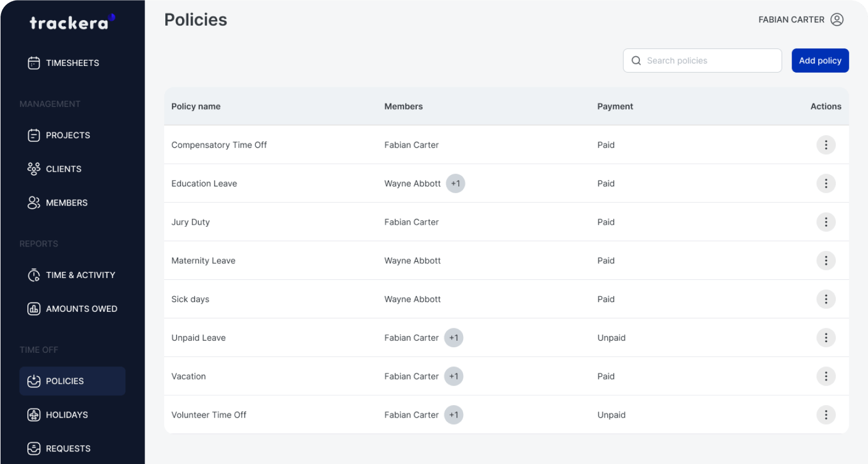The height and width of the screenshot is (464, 868).
Task: Expand the +1 badge for Vacation
Action: (453, 376)
